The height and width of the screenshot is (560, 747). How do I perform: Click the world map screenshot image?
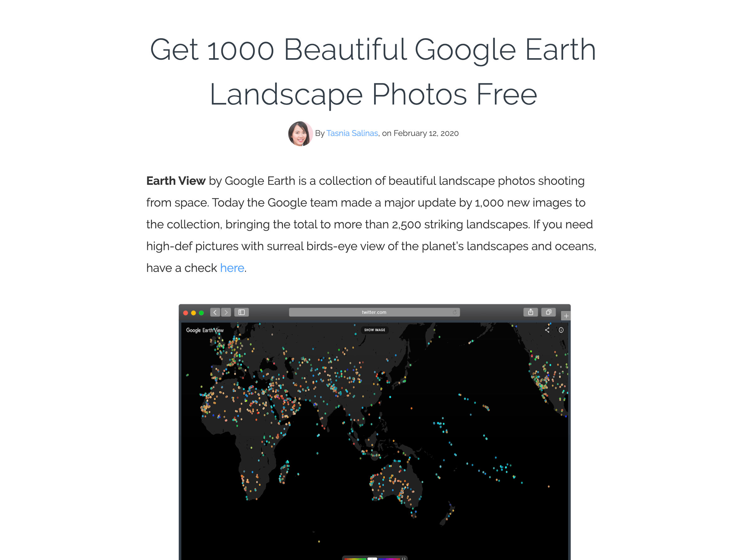pos(374,432)
